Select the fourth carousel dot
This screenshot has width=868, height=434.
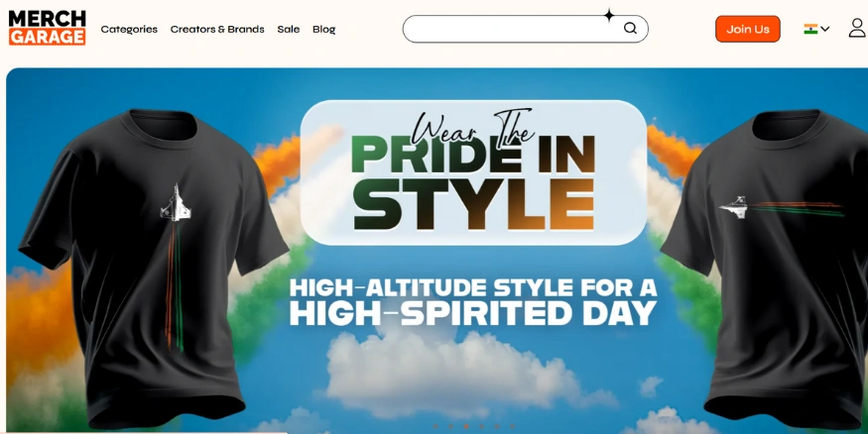tap(481, 426)
